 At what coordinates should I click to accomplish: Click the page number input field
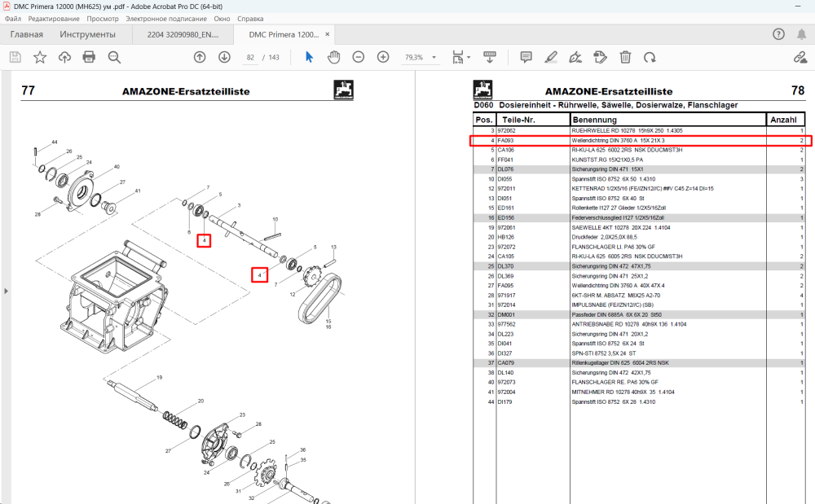point(250,57)
